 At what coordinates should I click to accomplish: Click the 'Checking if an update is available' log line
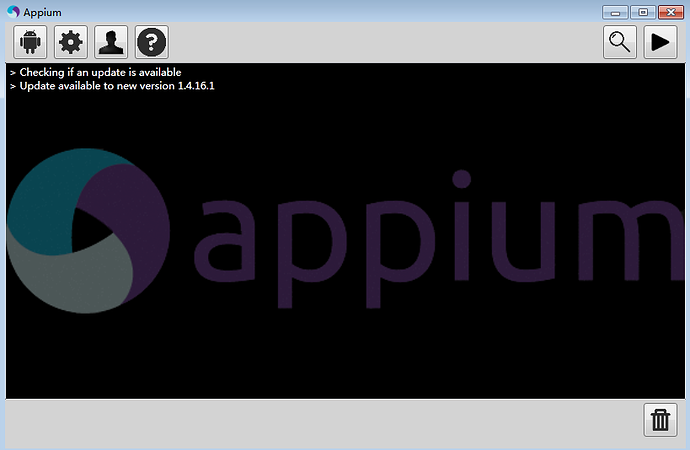[x=100, y=72]
